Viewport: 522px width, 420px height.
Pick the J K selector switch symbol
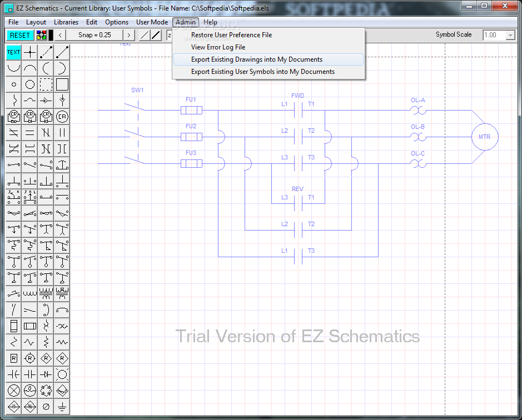[x=14, y=197]
